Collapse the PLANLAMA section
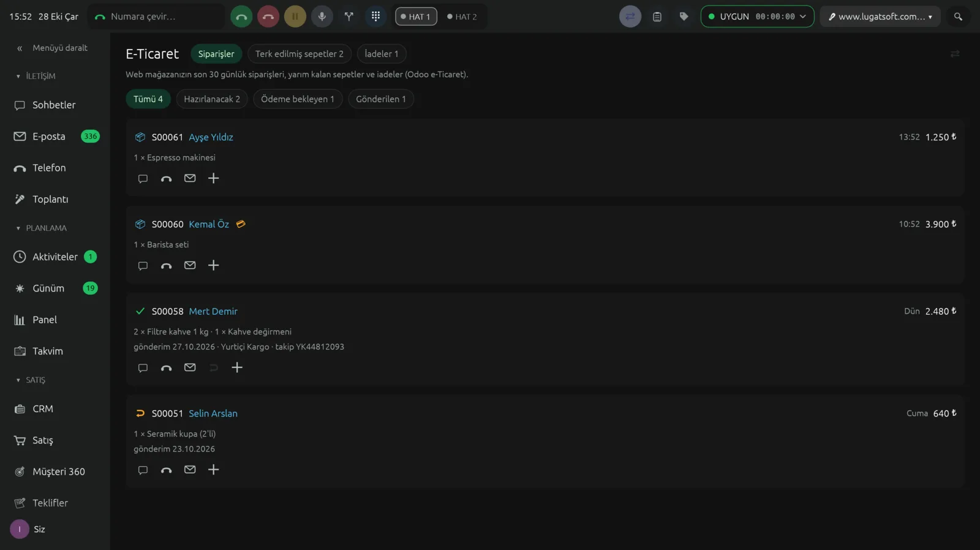The image size is (980, 550). (41, 228)
